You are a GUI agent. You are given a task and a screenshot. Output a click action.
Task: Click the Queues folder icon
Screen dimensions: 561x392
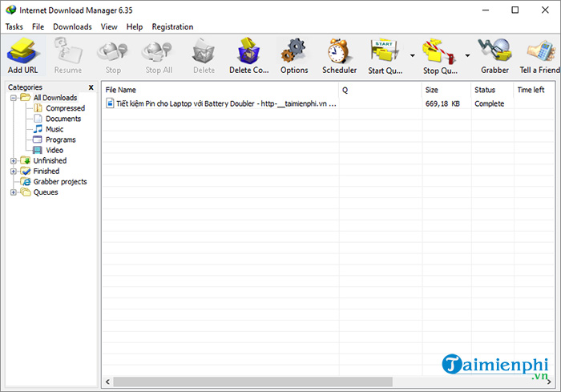point(26,192)
